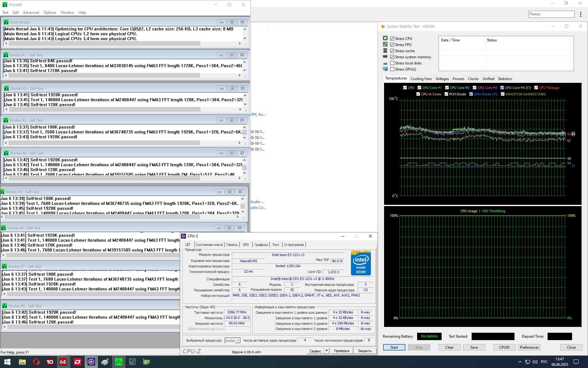
Task: Enable Stress GPU(s) checkbox
Action: [392, 69]
